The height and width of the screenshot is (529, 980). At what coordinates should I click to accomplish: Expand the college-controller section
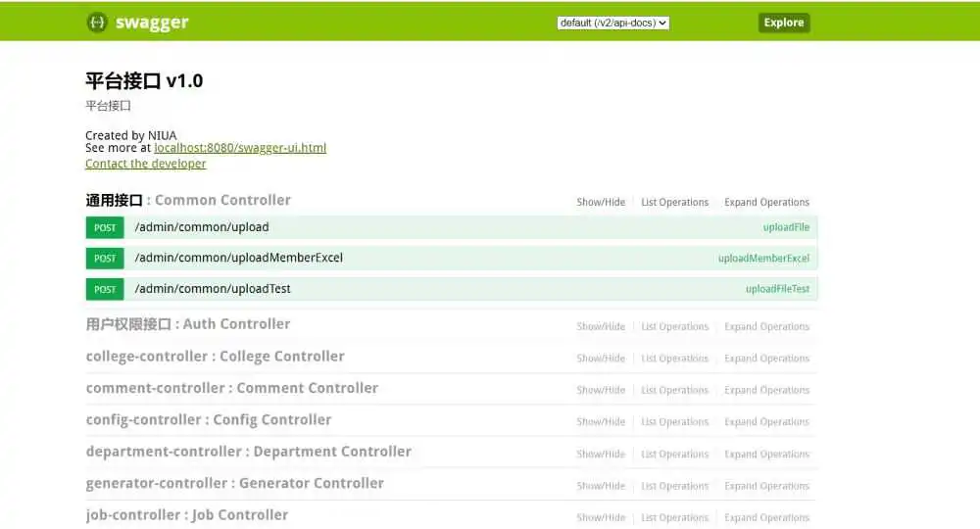point(215,357)
